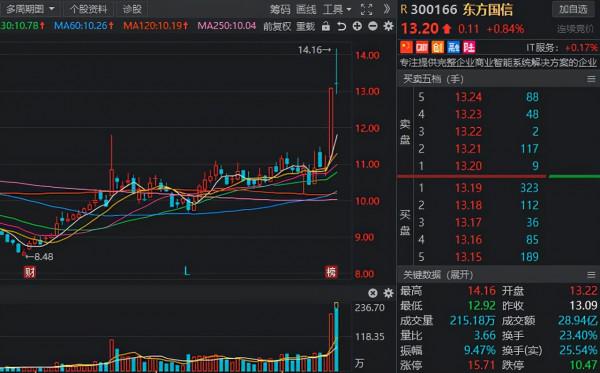
Task: Expand the 工具 tools dropdown
Action: [x=337, y=9]
